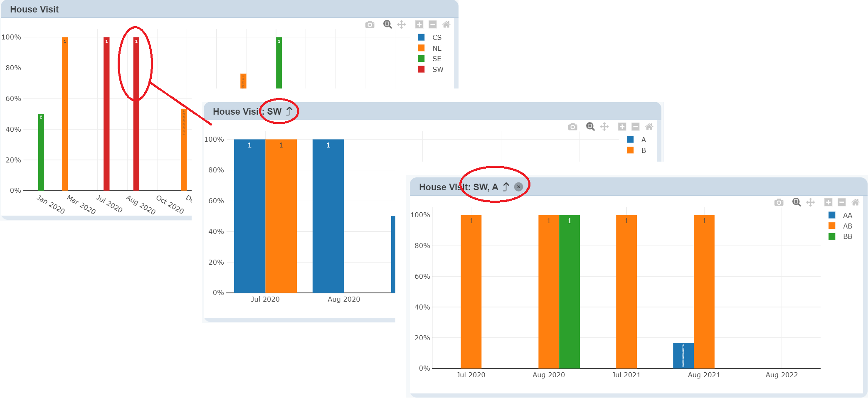Click the green SE color swatch in the top legend

pyautogui.click(x=421, y=59)
